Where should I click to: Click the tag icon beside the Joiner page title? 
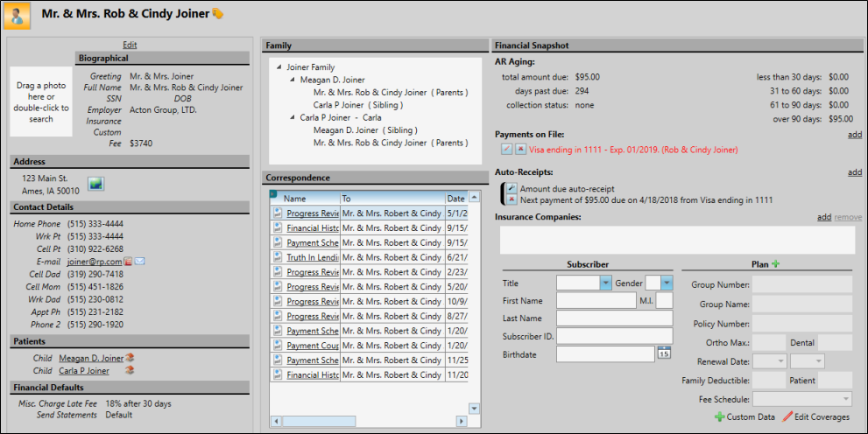(x=217, y=14)
